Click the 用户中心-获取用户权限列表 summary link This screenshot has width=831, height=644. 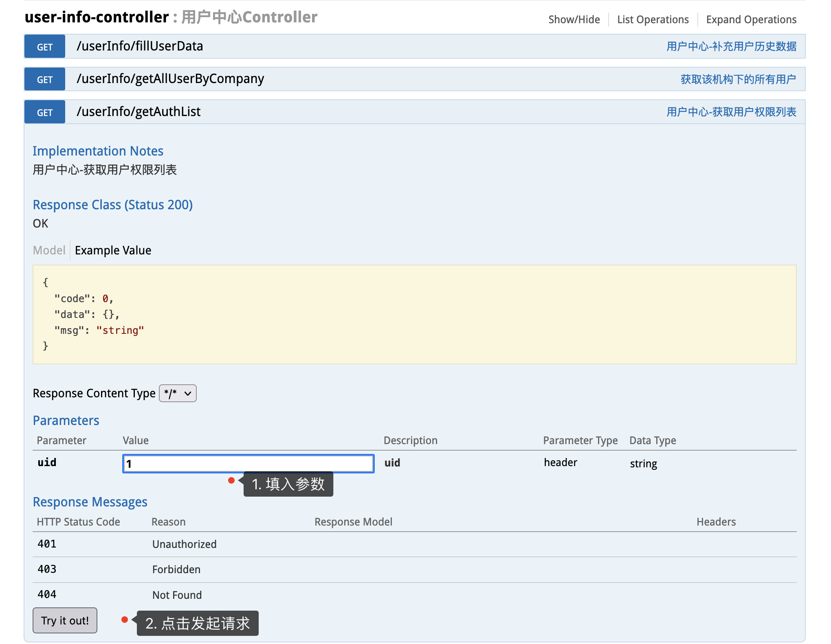[731, 112]
